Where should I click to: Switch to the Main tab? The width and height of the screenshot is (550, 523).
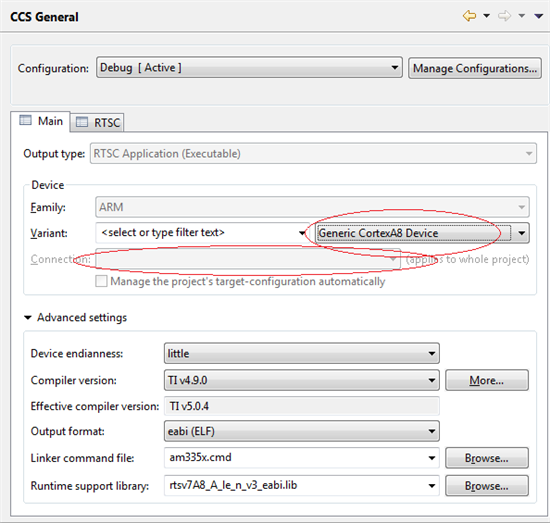click(40, 121)
